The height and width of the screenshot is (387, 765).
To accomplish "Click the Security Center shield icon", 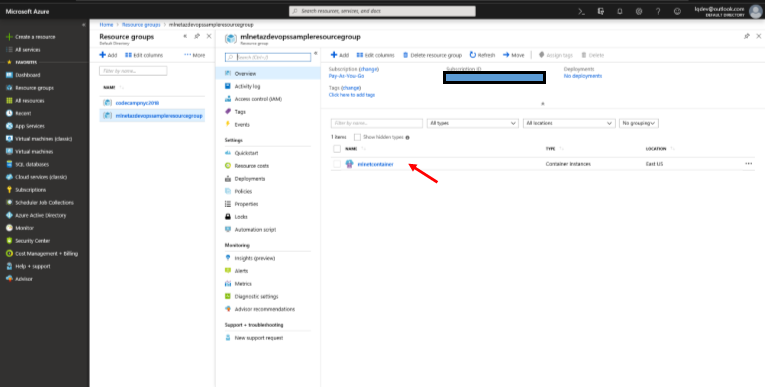I will coord(9,241).
